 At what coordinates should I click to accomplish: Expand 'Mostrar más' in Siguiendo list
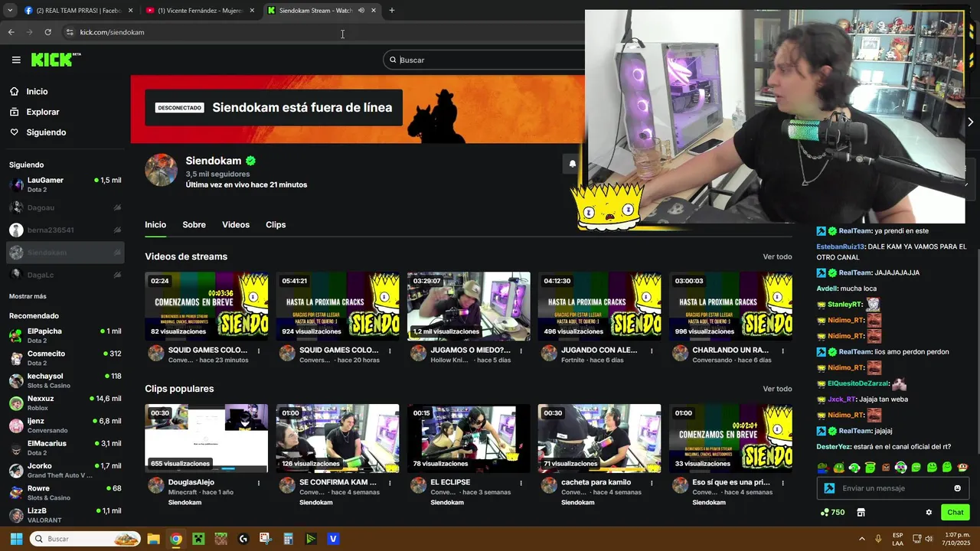28,296
